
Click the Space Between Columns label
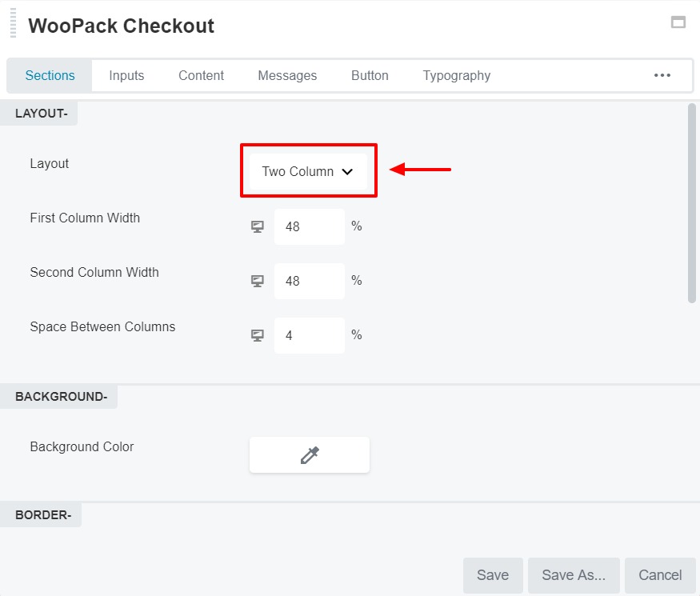point(102,326)
